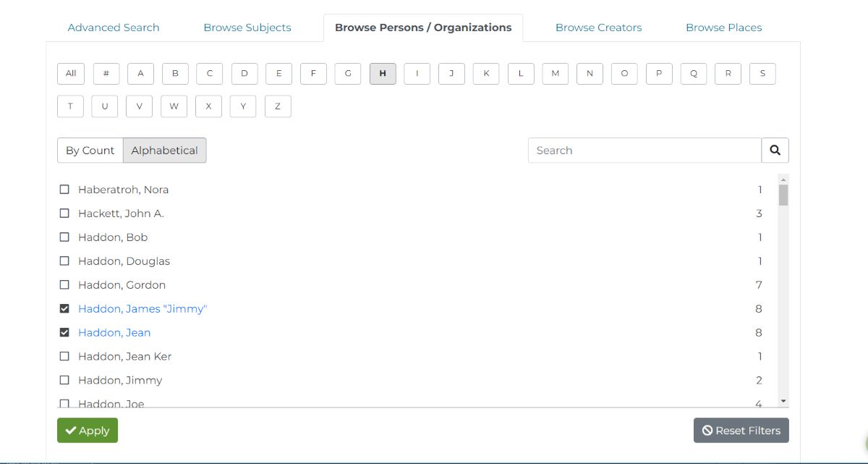Filter names by letter C

(209, 73)
